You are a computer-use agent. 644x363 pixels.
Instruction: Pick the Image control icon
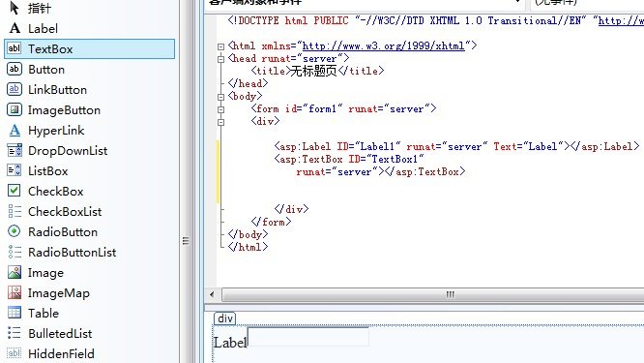(x=15, y=272)
